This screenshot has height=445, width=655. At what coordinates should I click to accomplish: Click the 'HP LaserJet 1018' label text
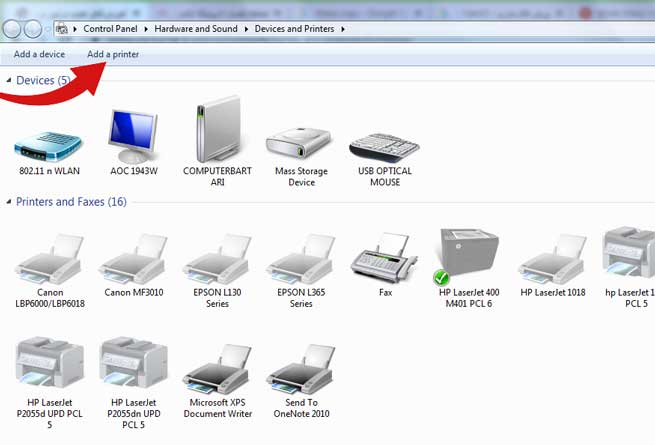pyautogui.click(x=553, y=292)
